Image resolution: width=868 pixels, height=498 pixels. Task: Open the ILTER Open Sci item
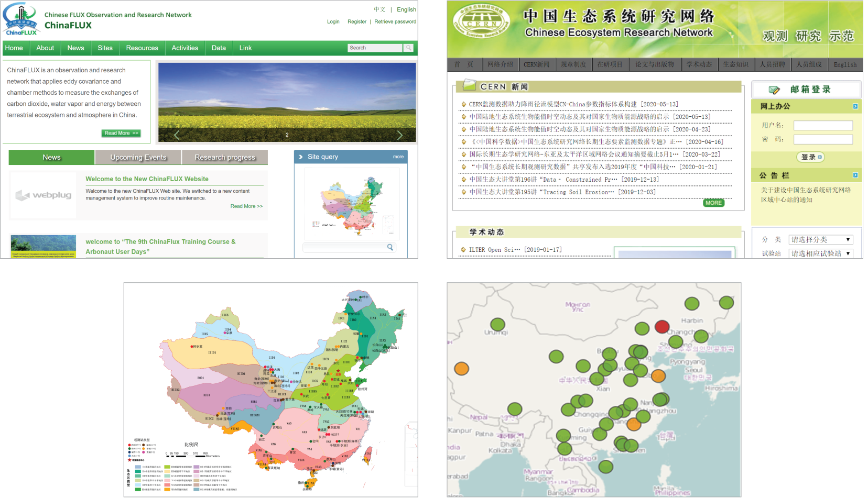(x=515, y=250)
